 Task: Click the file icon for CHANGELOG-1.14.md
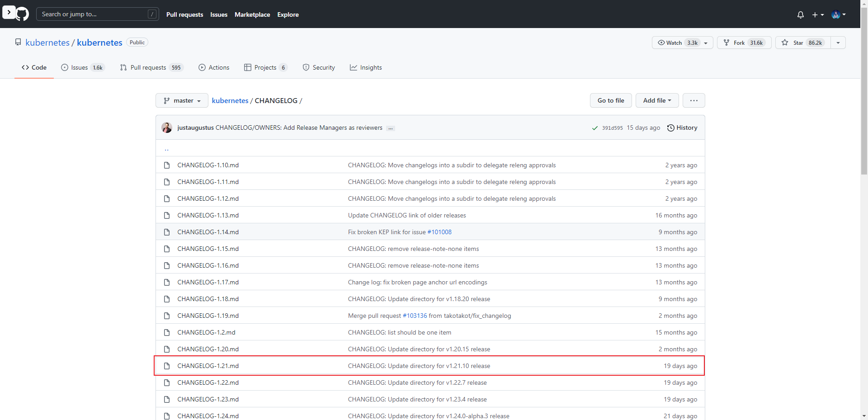pos(167,232)
